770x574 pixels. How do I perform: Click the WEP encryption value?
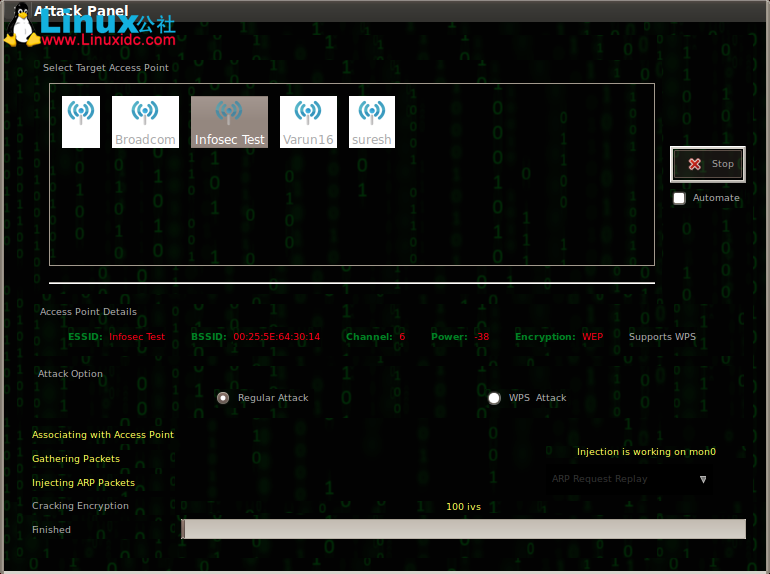tap(593, 337)
